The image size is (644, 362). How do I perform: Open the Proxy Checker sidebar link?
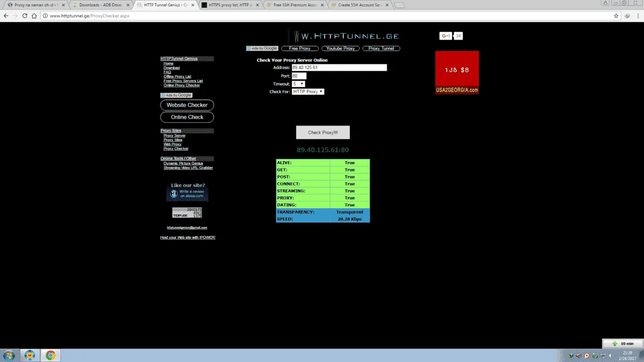(x=176, y=149)
